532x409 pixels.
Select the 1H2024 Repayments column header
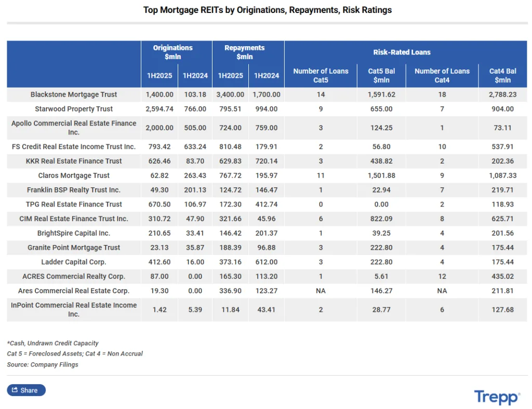[266, 75]
